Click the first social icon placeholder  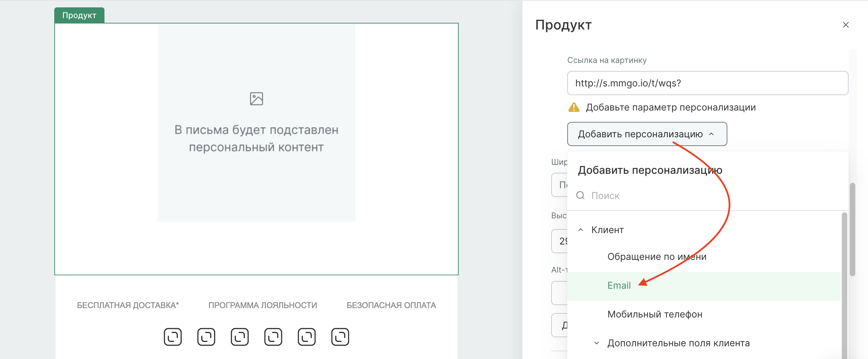click(x=172, y=337)
